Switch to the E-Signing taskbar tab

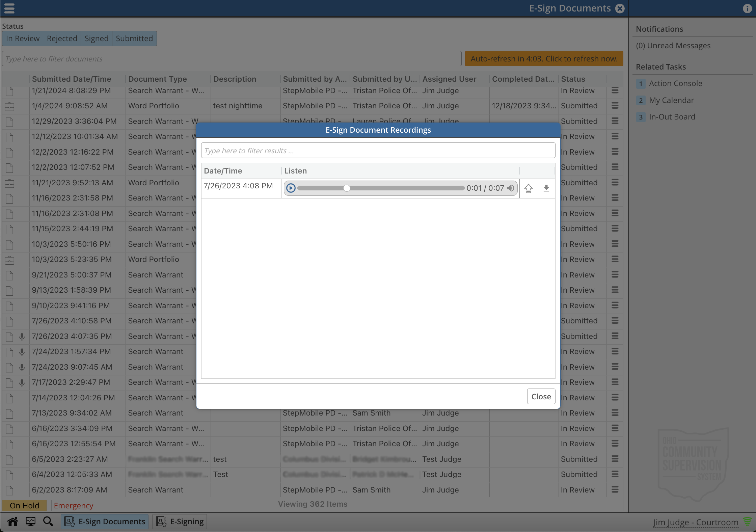[180, 522]
